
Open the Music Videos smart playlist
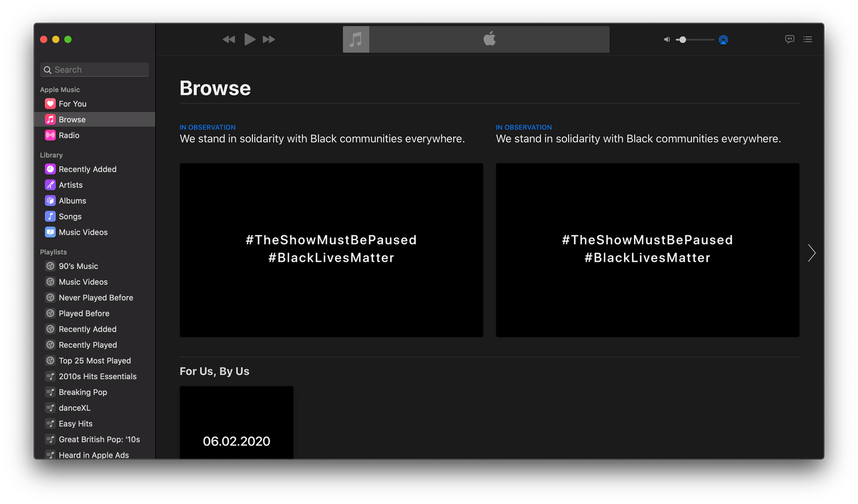coord(94,282)
